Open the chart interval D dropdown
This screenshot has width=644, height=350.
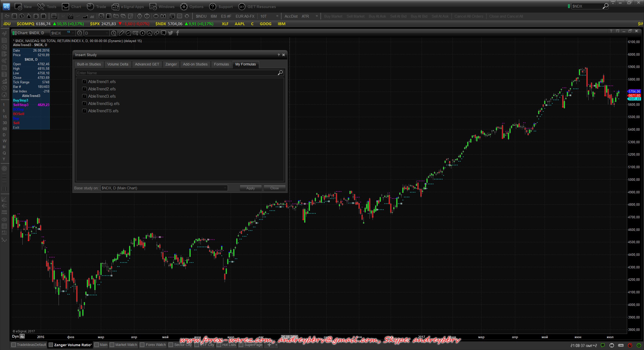pos(107,33)
